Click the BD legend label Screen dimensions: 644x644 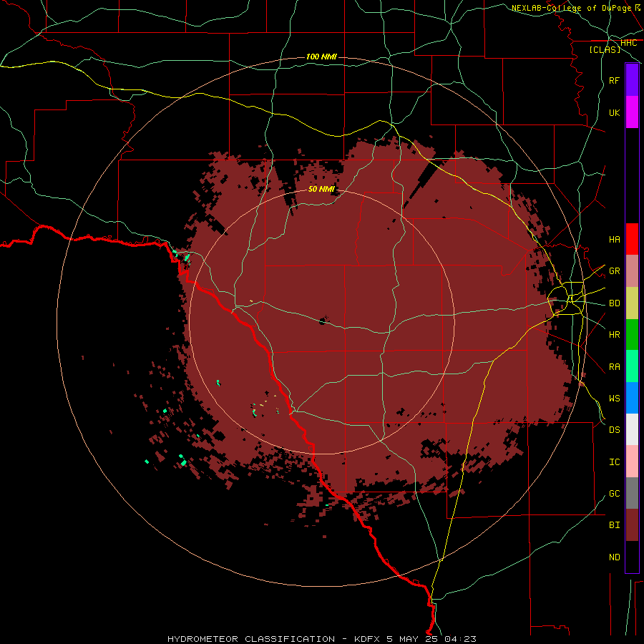[615, 303]
